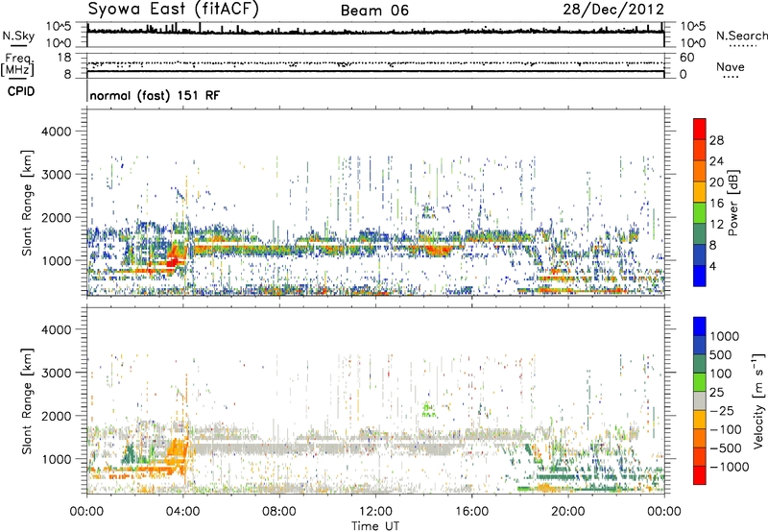Click the '-25' label on the Velocity scale
This screenshot has height=532, width=768.
(722, 411)
